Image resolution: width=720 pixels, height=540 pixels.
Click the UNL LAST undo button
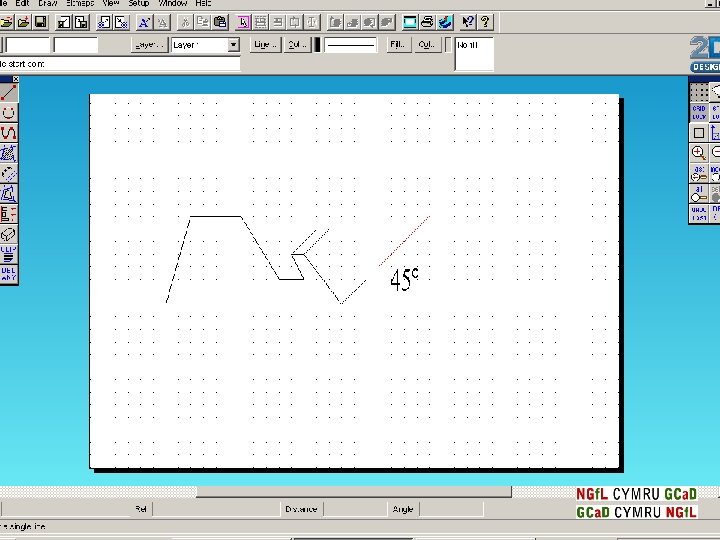point(699,214)
